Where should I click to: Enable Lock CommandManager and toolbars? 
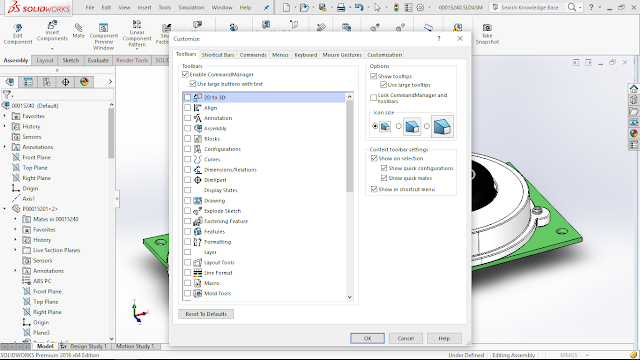373,98
